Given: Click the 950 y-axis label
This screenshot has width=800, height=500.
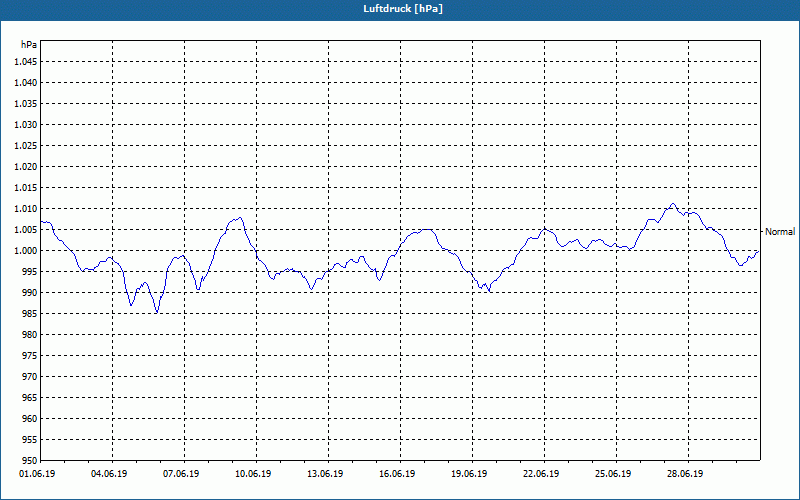Looking at the screenshot, I should [30, 460].
